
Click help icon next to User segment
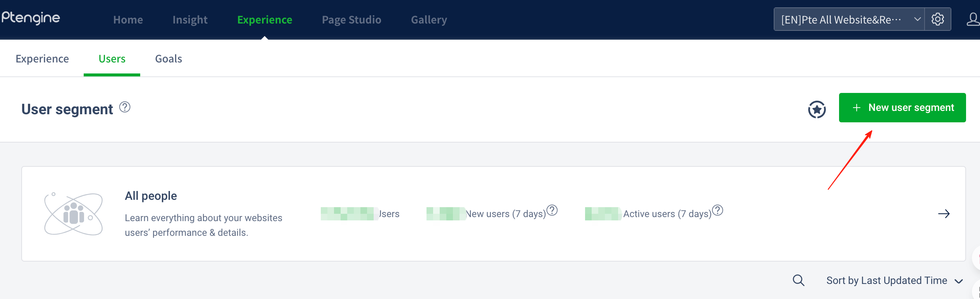coord(125,107)
